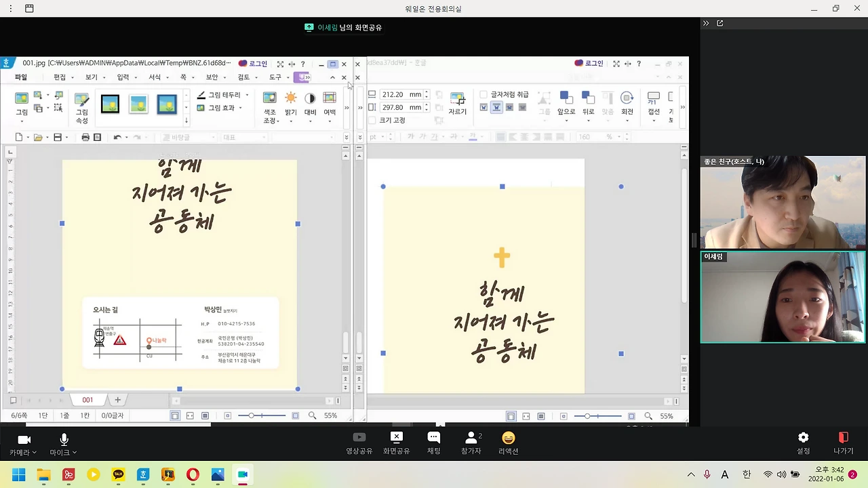This screenshot has width=868, height=488.
Task: Click the print preview icon
Action: [97, 138]
